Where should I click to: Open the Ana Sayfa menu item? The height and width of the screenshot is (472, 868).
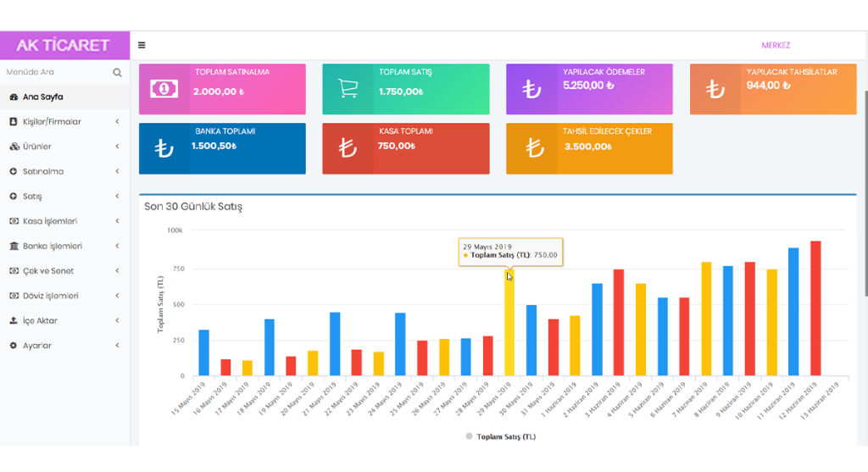click(42, 97)
